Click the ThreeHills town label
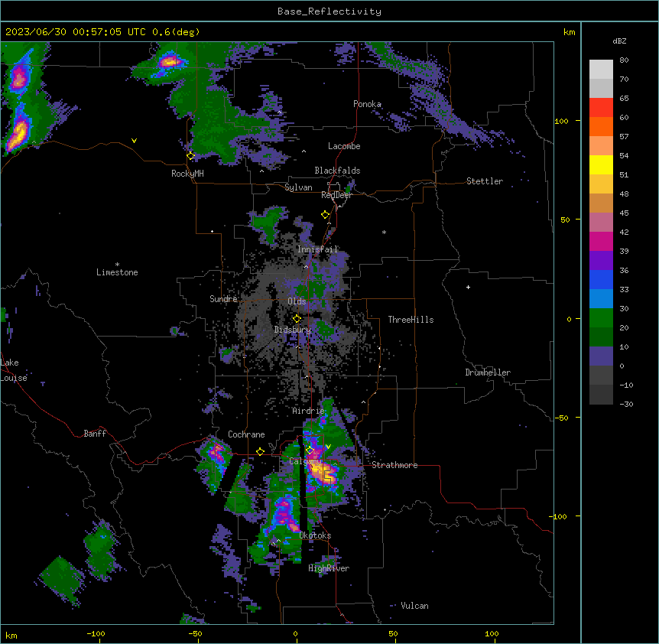 pyautogui.click(x=411, y=320)
